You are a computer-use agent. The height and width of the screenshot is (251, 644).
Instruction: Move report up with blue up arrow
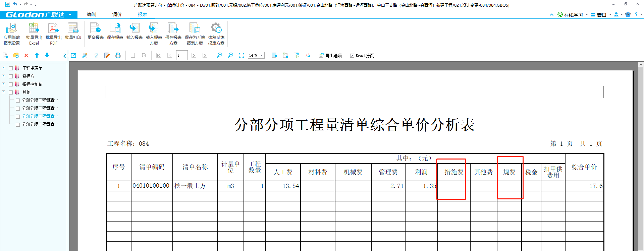tap(37, 55)
